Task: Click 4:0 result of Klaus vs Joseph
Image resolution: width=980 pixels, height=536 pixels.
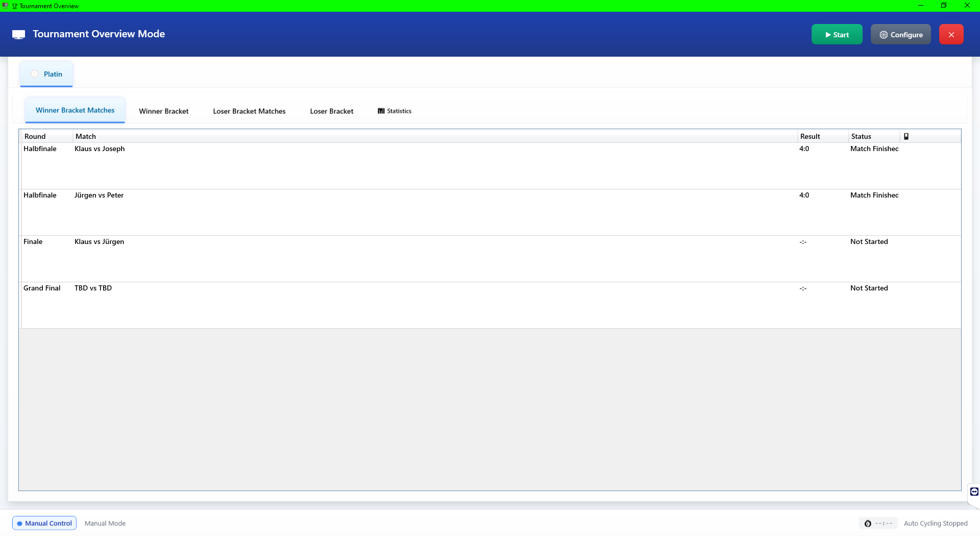Action: [804, 149]
